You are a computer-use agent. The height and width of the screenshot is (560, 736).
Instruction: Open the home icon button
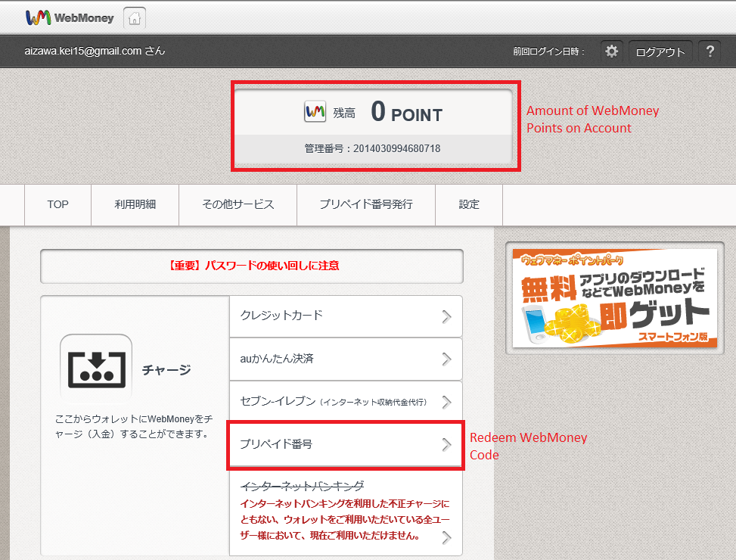(x=135, y=18)
